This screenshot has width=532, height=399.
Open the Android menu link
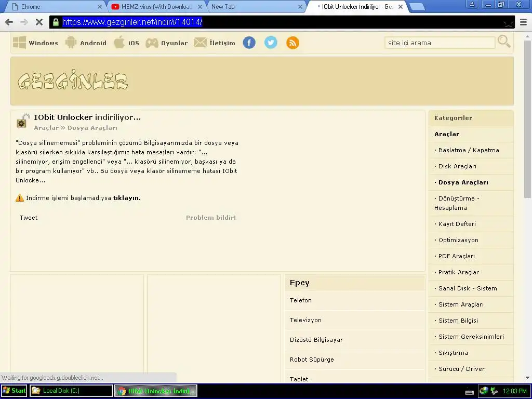point(94,43)
